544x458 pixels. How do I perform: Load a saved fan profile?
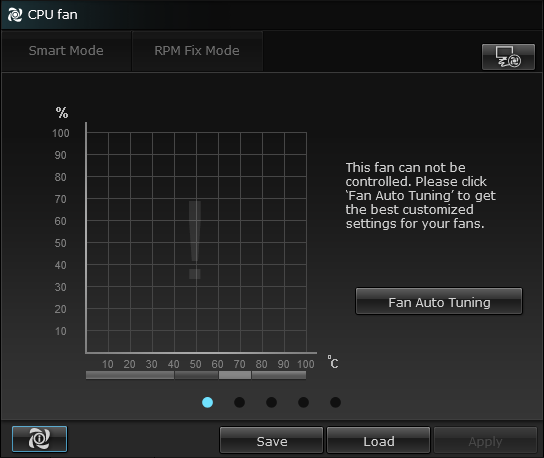pyautogui.click(x=379, y=441)
